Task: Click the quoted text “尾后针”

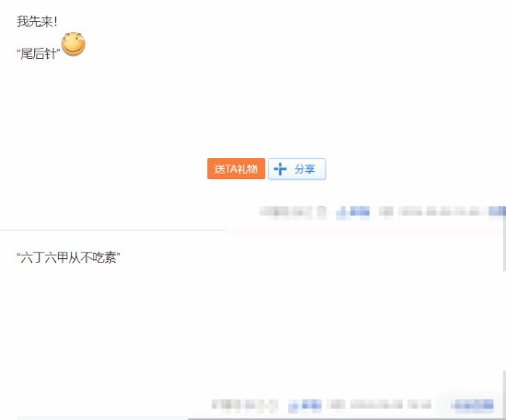Action: (x=39, y=53)
